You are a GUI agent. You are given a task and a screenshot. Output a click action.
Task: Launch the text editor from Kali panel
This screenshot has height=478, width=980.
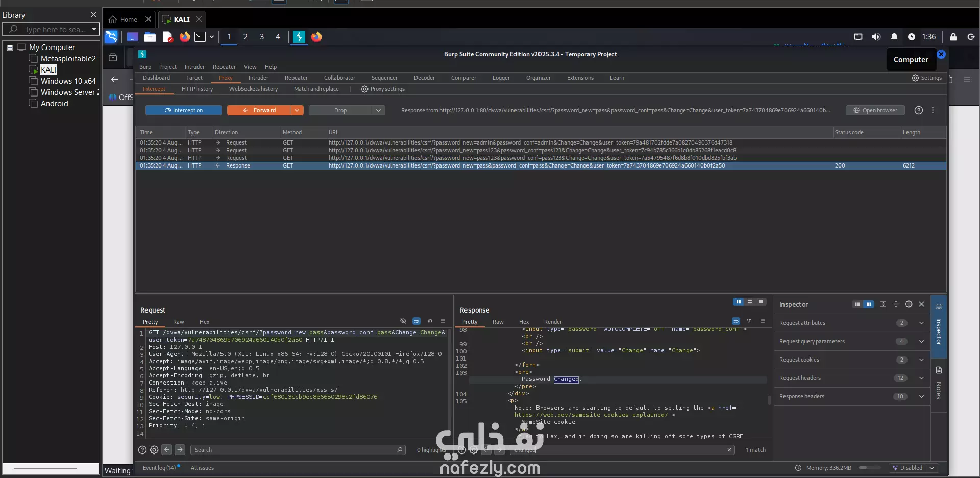[167, 37]
